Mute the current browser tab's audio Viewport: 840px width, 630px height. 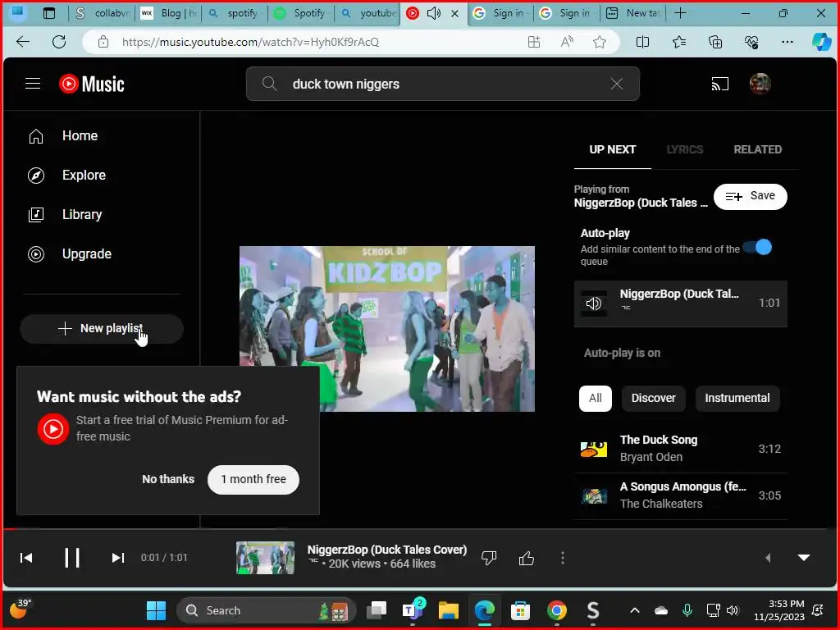(x=434, y=13)
